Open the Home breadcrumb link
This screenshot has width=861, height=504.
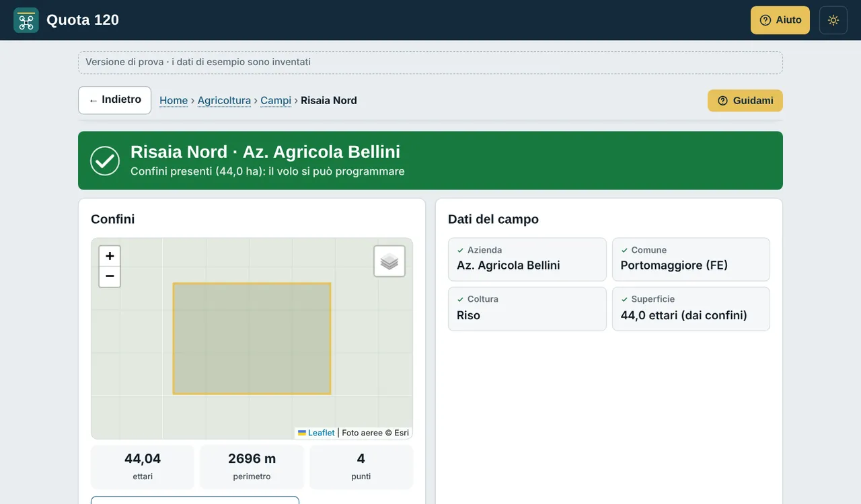[x=174, y=101]
